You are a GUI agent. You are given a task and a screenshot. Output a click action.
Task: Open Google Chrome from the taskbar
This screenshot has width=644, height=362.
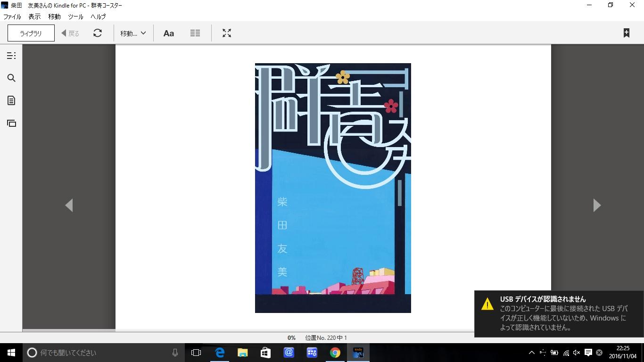pyautogui.click(x=335, y=353)
